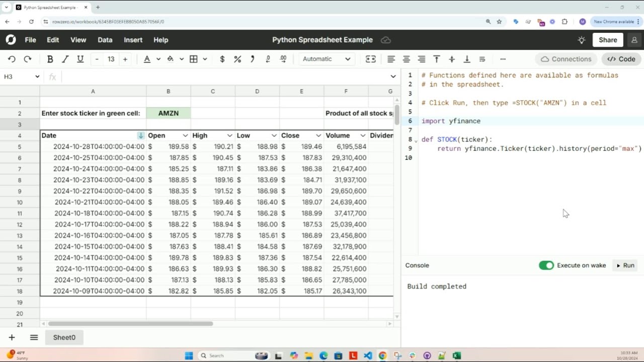Expand the borders dropdown arrow
The width and height of the screenshot is (644, 362).
(x=205, y=59)
